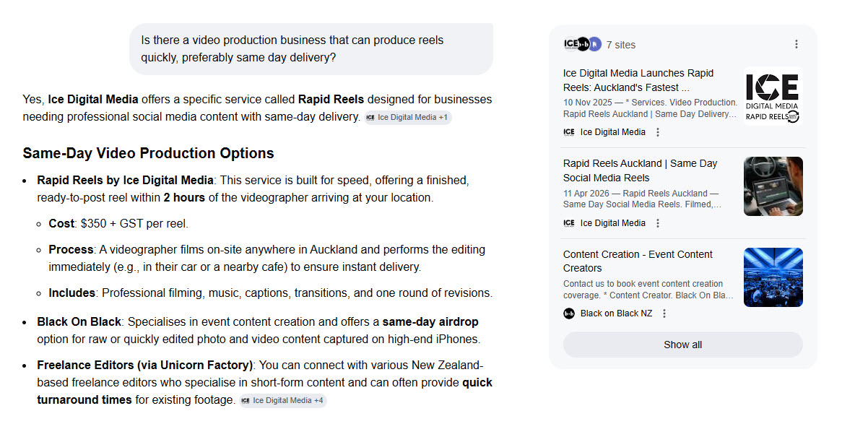Click the ICE favicon beside the second source name

click(x=568, y=222)
